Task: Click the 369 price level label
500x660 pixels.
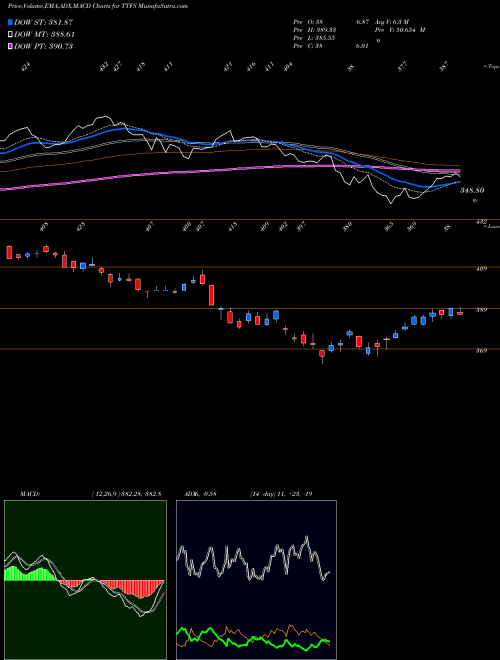Action: pyautogui.click(x=481, y=351)
